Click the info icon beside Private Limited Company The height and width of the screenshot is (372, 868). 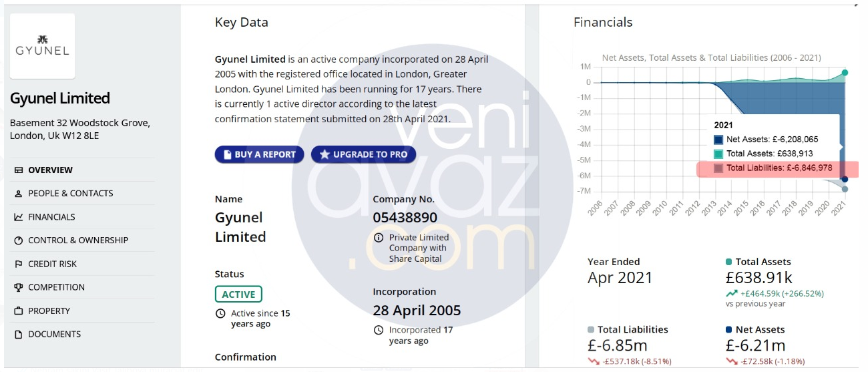(379, 238)
